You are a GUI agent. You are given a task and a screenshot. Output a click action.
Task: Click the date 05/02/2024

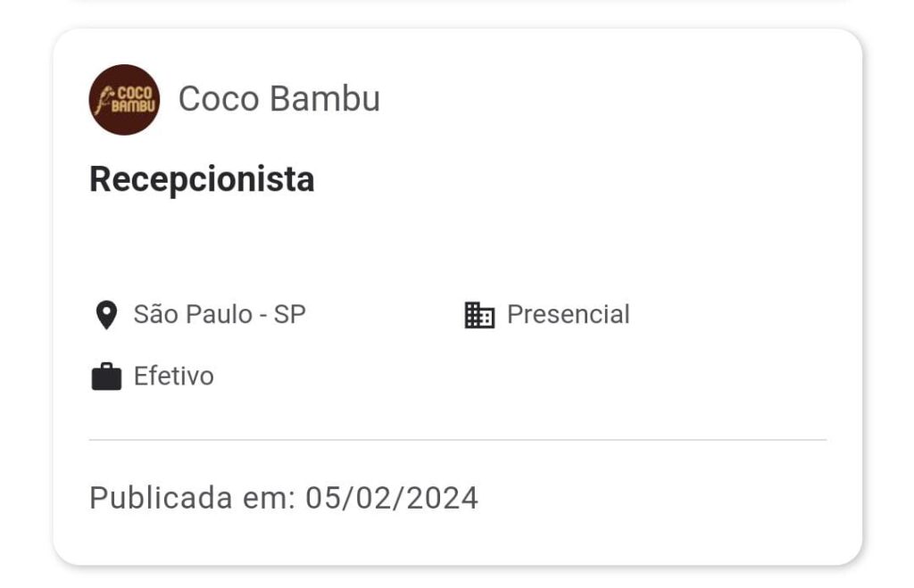(392, 498)
